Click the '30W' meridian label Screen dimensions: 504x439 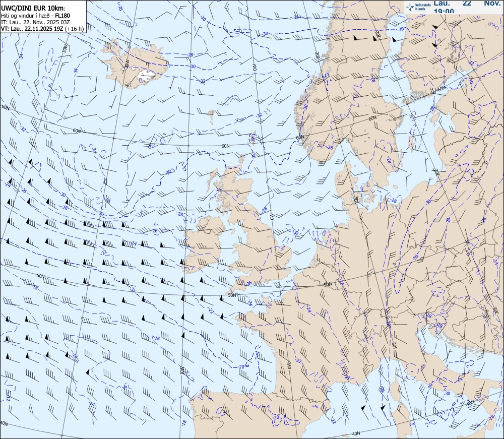click(x=65, y=48)
